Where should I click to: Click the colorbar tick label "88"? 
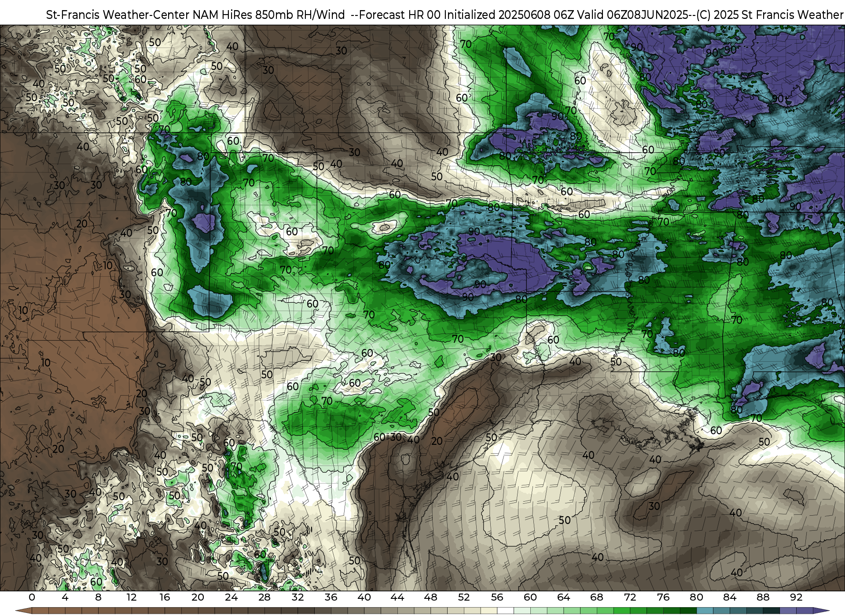point(763,598)
